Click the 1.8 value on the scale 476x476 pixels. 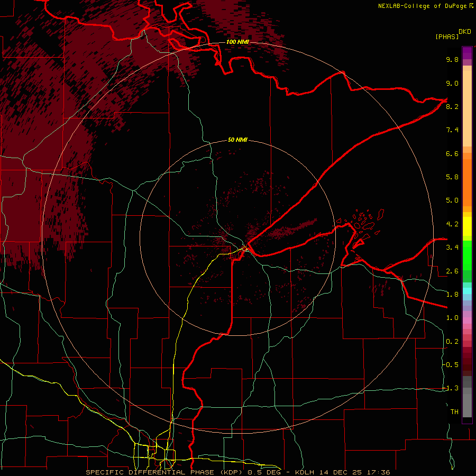pos(452,295)
